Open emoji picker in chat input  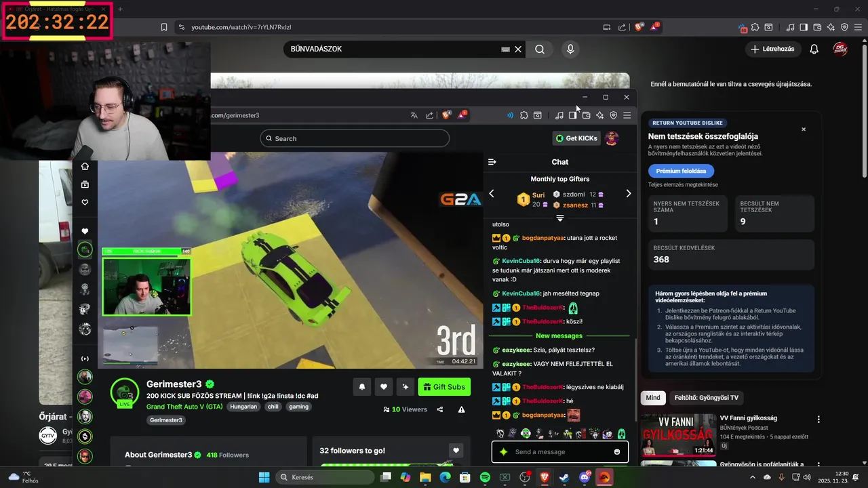coord(617,452)
